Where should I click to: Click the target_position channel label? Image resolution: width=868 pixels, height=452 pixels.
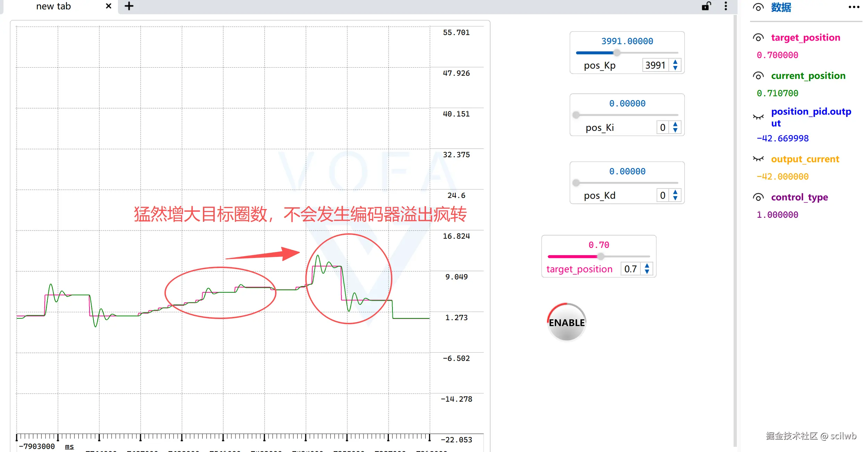pyautogui.click(x=805, y=37)
